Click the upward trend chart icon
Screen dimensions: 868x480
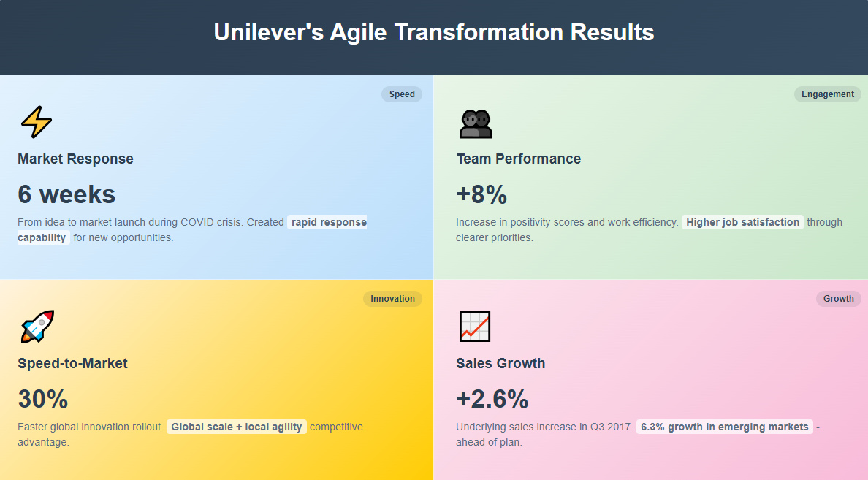[475, 327]
